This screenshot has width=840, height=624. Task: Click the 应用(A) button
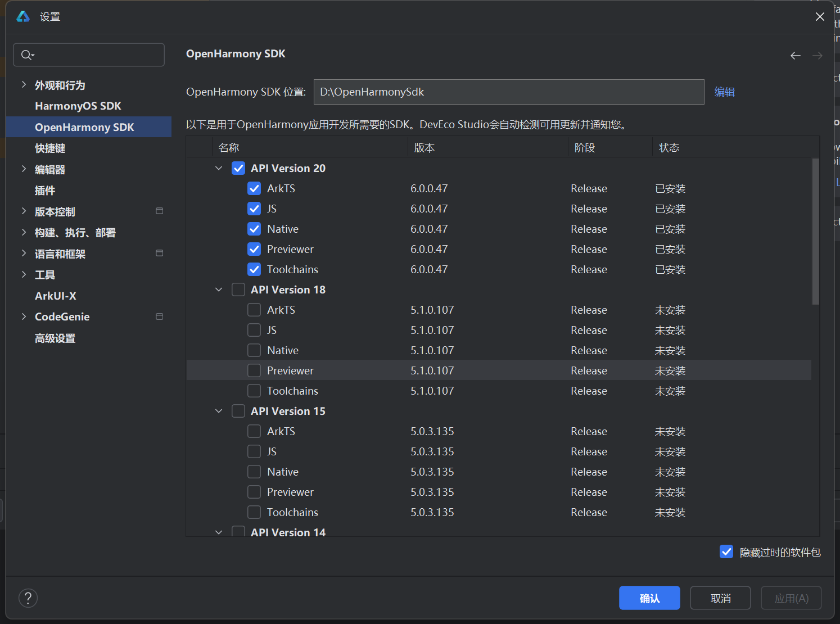coord(792,598)
